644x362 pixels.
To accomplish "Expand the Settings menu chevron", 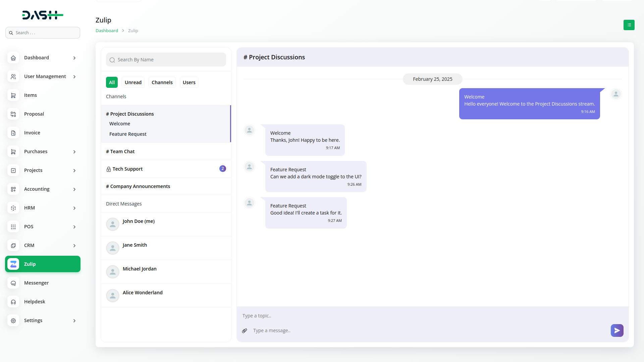I will coord(74,321).
